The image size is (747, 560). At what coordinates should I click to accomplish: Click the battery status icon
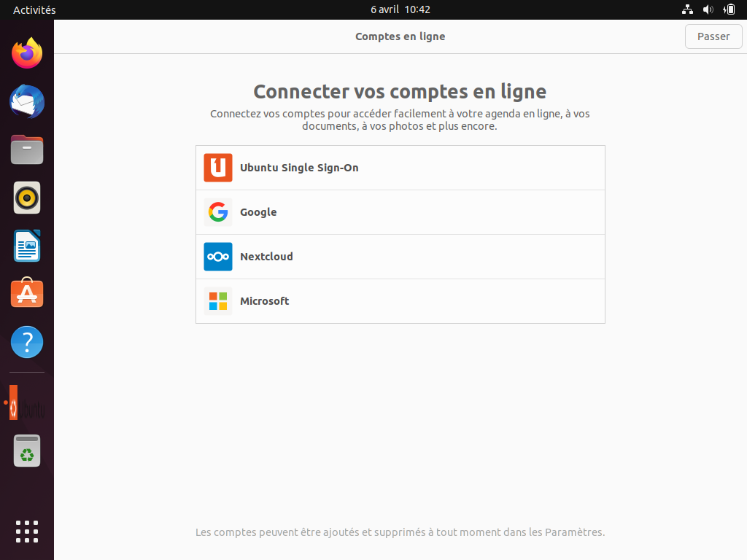click(x=729, y=9)
